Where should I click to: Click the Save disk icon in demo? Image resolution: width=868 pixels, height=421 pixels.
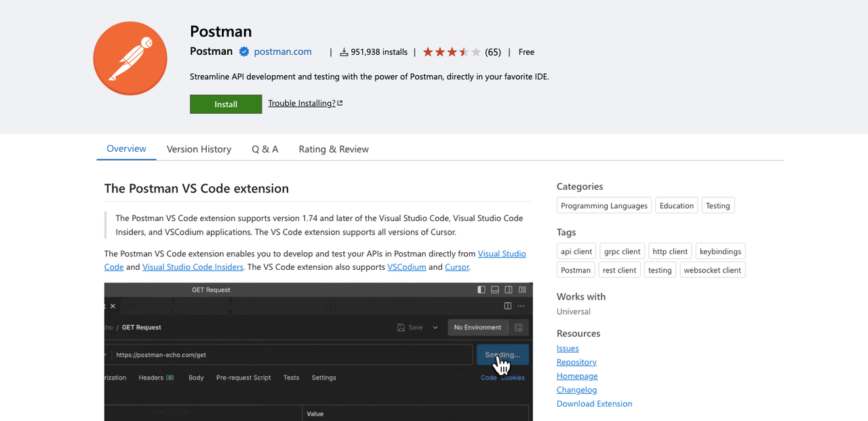coord(401,327)
